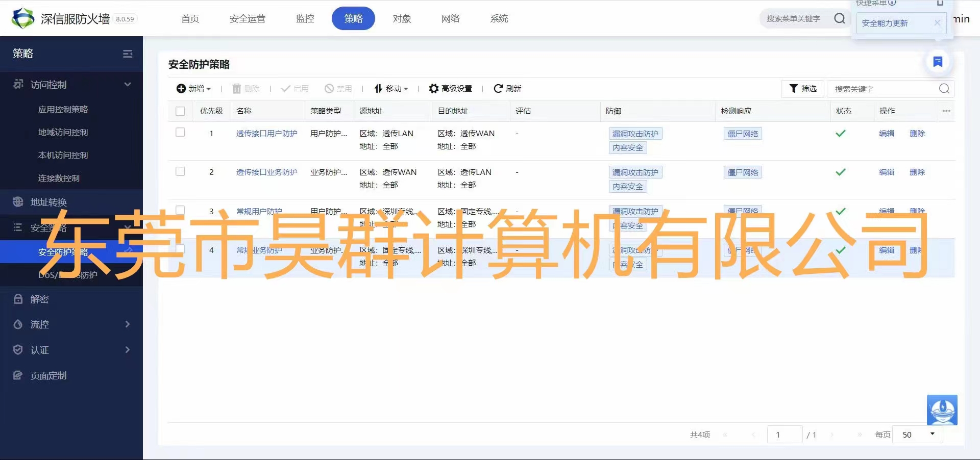Click the table column settings ellipsis
The width and height of the screenshot is (980, 460).
click(946, 111)
